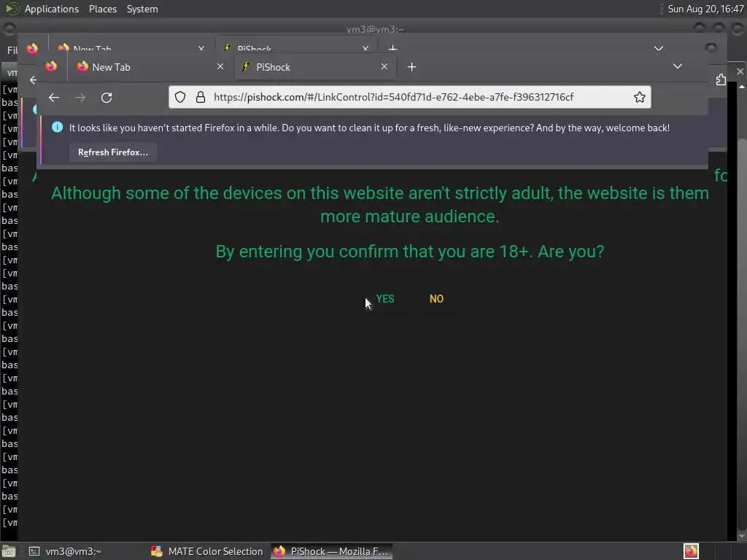Expand the list all tabs chevron
The height and width of the screenshot is (560, 747).
point(678,66)
